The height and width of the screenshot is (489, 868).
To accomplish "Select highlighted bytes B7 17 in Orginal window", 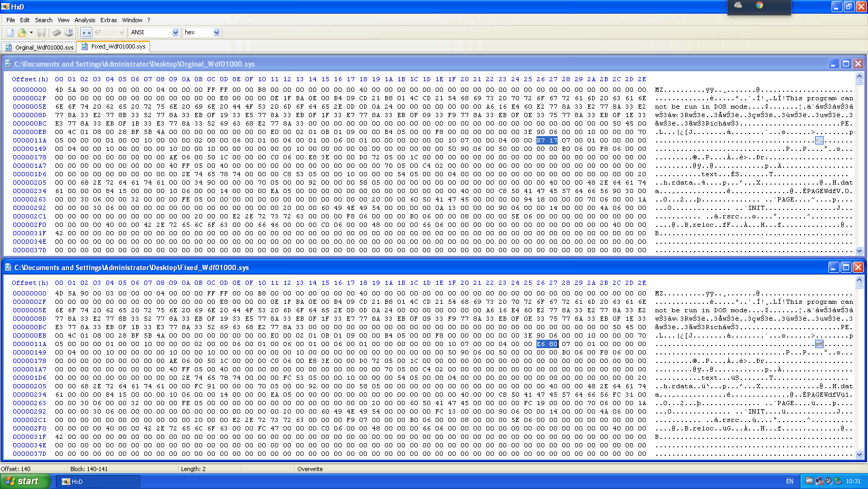I will (x=547, y=140).
